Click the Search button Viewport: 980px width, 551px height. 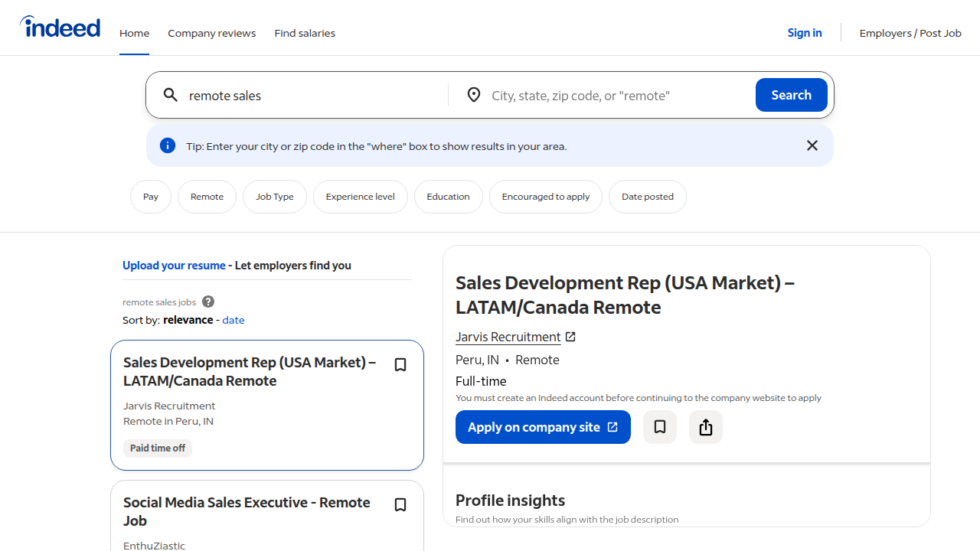pos(792,95)
